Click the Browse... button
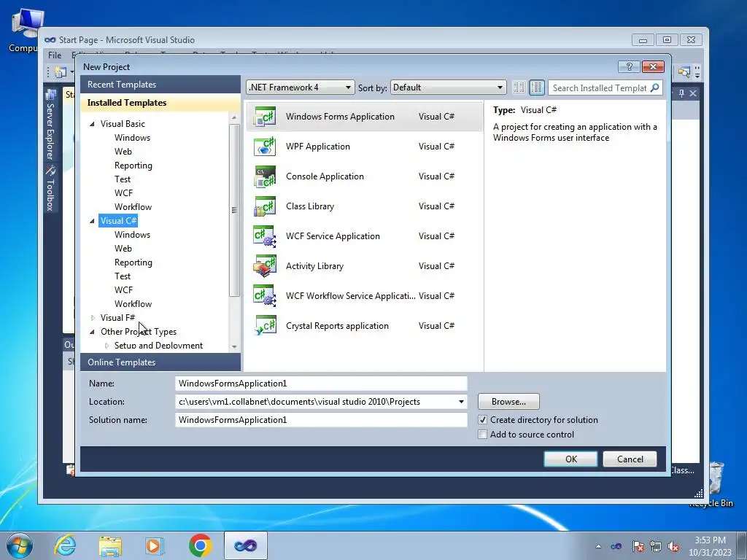The height and width of the screenshot is (560, 747). (508, 402)
